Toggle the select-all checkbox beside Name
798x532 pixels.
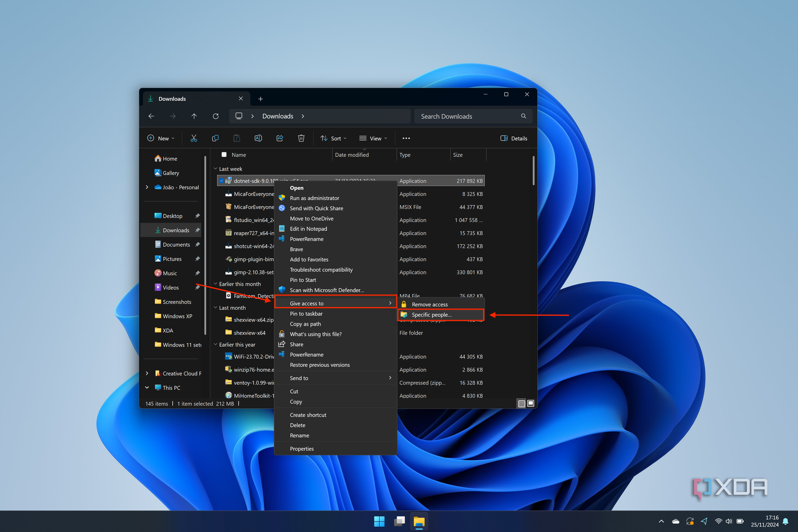tap(224, 155)
